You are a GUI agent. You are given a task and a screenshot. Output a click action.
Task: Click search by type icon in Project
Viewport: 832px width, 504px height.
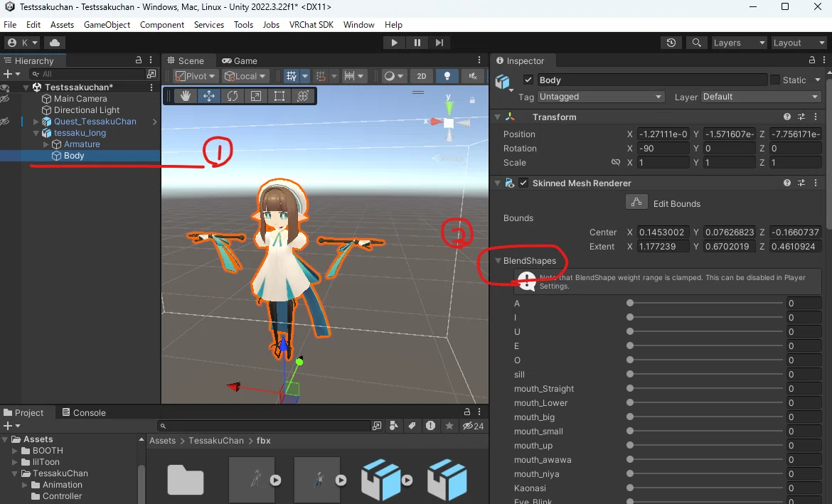tap(394, 426)
